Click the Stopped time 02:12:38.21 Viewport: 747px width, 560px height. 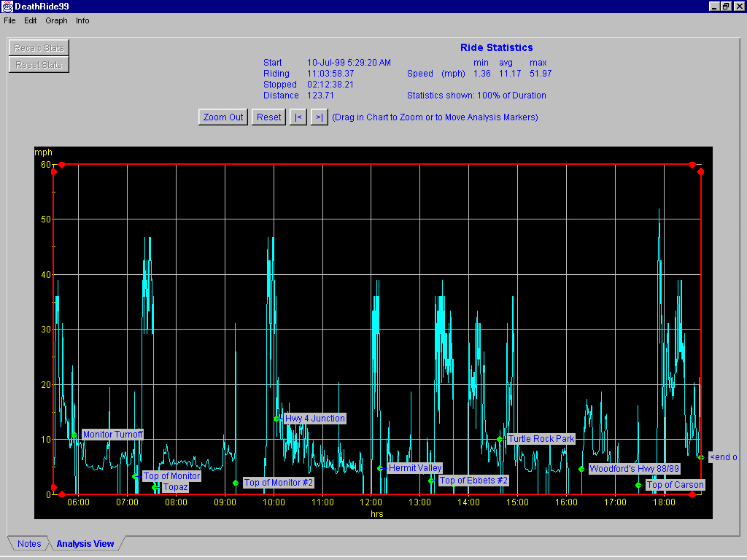point(330,85)
